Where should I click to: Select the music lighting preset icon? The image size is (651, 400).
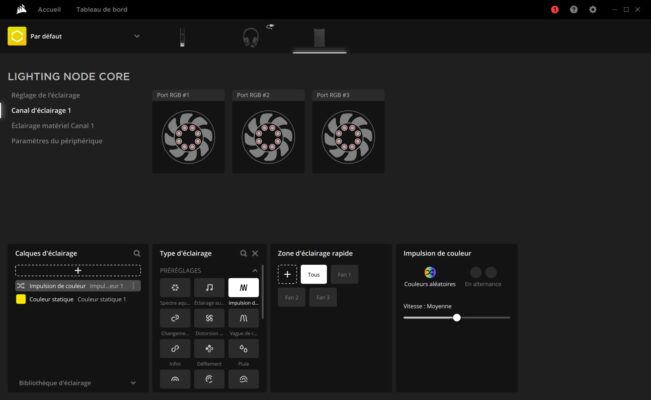click(209, 287)
